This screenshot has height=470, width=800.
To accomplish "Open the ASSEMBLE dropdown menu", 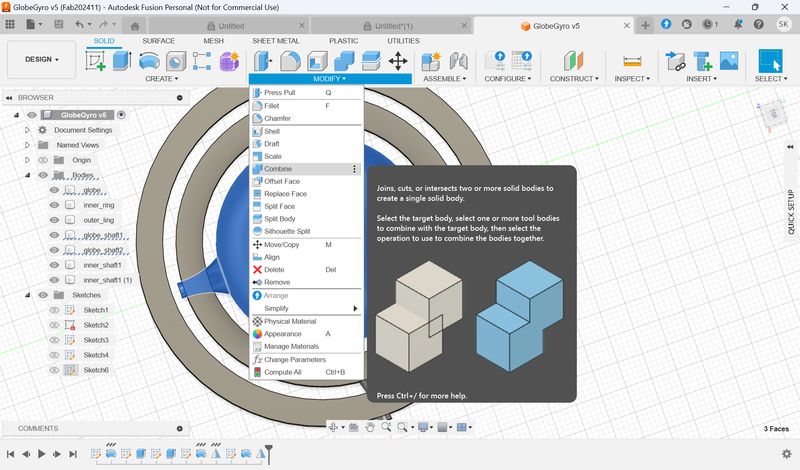I will pos(444,79).
